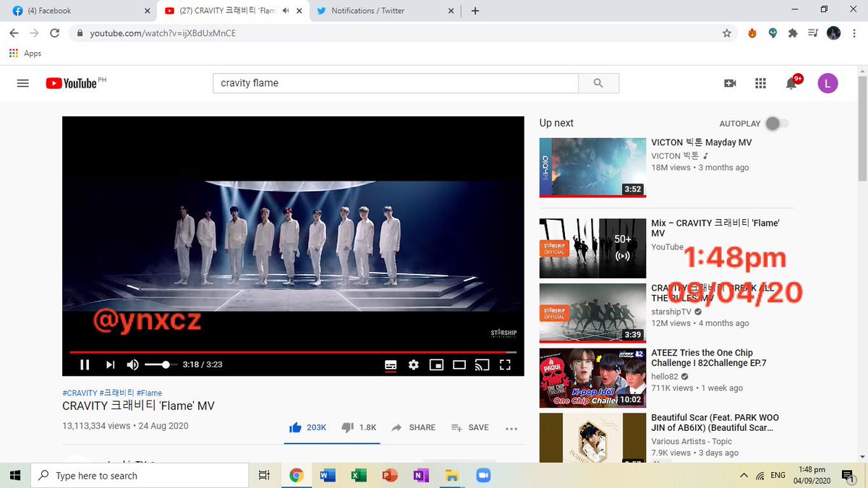Click the SHARE button

[x=414, y=427]
